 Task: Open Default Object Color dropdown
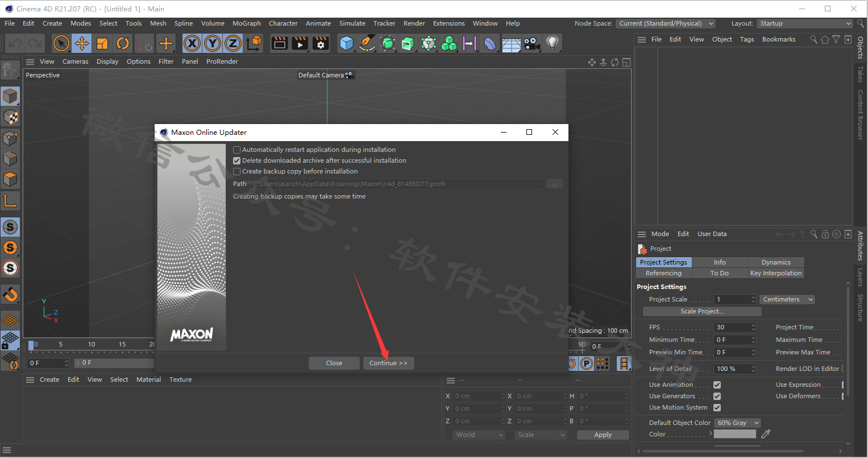click(x=737, y=423)
